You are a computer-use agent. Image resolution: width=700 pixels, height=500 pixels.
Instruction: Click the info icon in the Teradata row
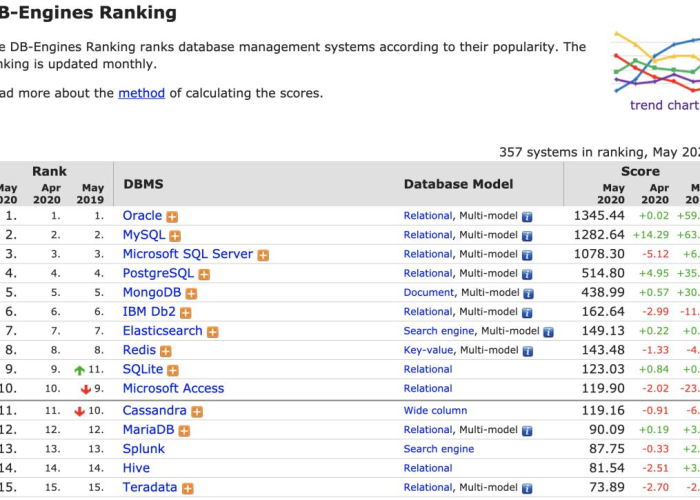click(x=527, y=488)
